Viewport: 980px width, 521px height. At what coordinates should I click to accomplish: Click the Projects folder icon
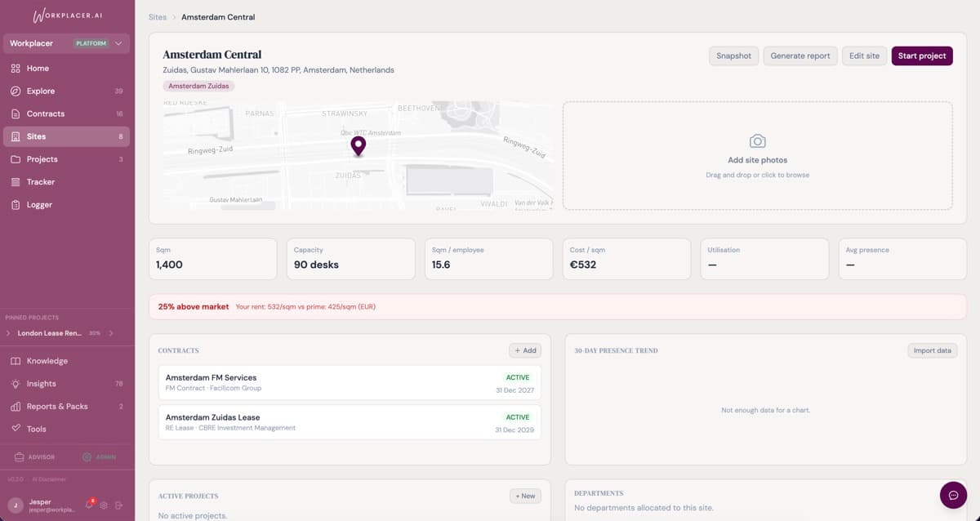16,159
